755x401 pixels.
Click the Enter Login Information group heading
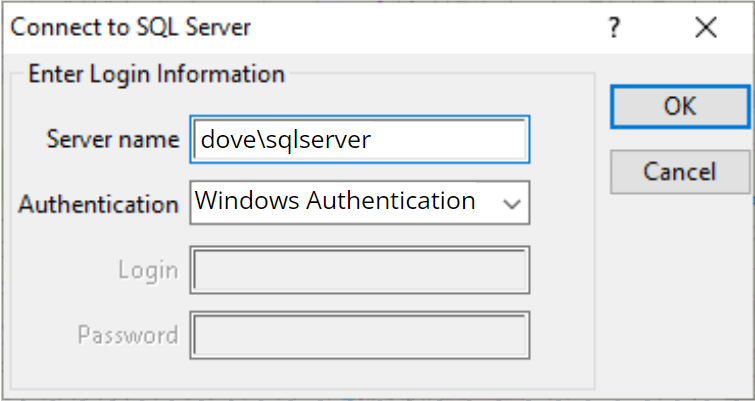[x=156, y=74]
